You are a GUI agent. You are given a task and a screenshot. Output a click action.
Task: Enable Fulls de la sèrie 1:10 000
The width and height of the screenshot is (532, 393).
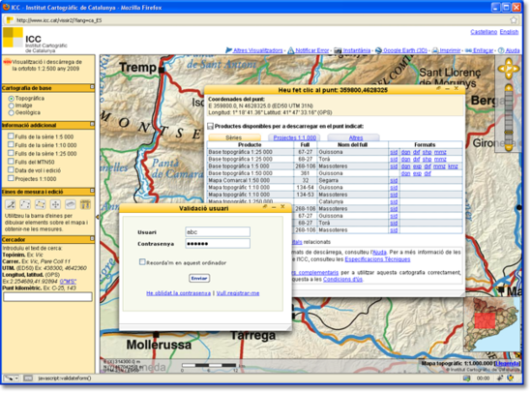11,144
